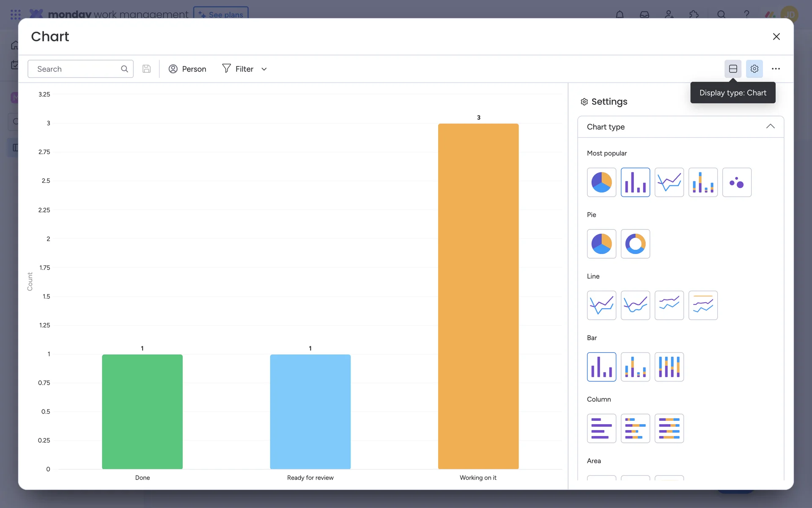The width and height of the screenshot is (812, 508).
Task: Toggle the split view display button
Action: (733, 69)
